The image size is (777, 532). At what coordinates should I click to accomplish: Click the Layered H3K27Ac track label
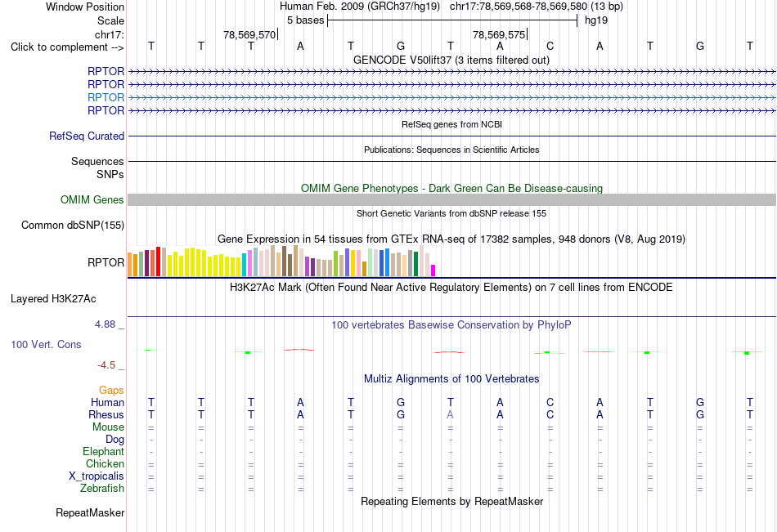[x=53, y=299]
